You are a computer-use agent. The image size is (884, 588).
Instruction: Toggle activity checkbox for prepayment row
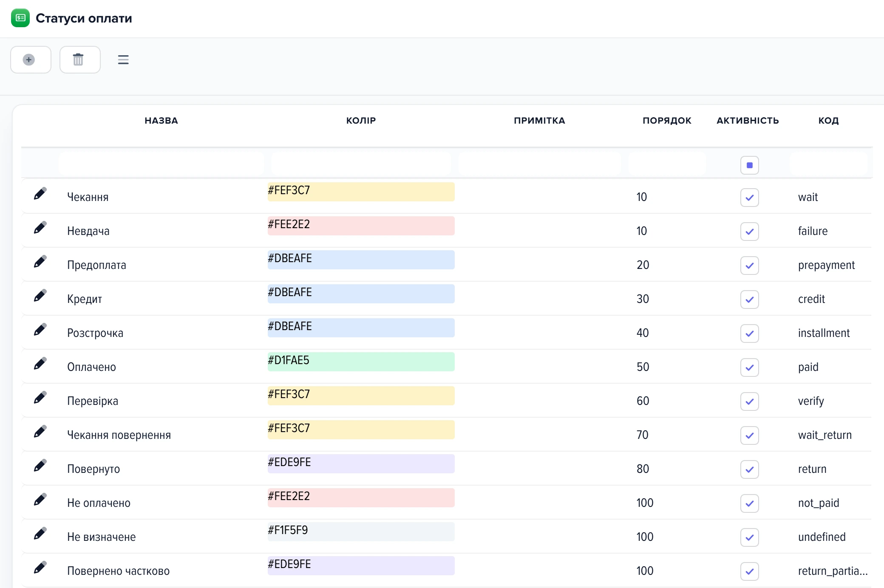pos(749,266)
